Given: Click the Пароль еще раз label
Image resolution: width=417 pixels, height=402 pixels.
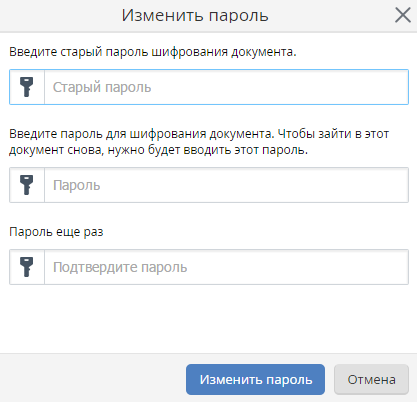Looking at the screenshot, I should pos(56,232).
